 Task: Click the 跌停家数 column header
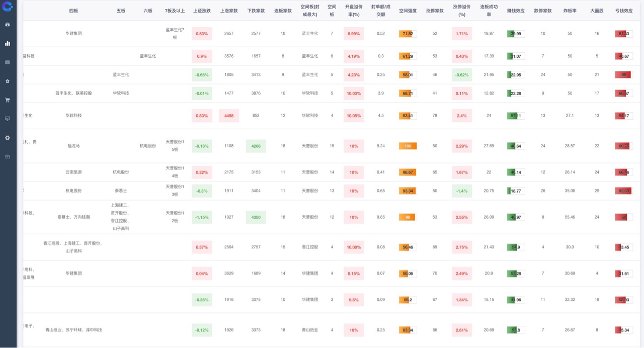(x=543, y=11)
